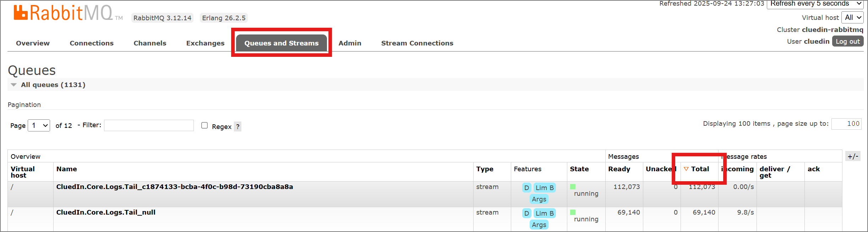Click Args badge on first queue row
This screenshot has width=868, height=232.
(539, 199)
